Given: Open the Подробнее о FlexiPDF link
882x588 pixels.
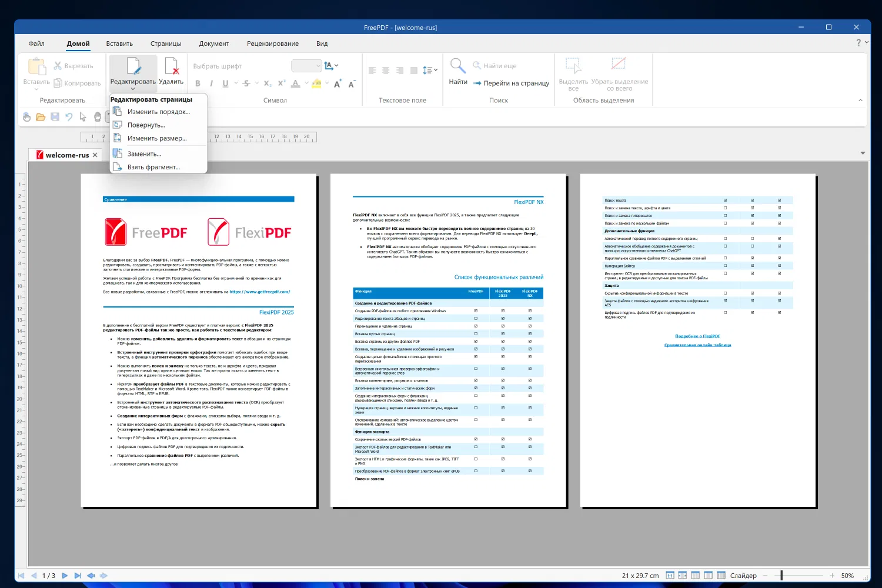Looking at the screenshot, I should point(697,336).
